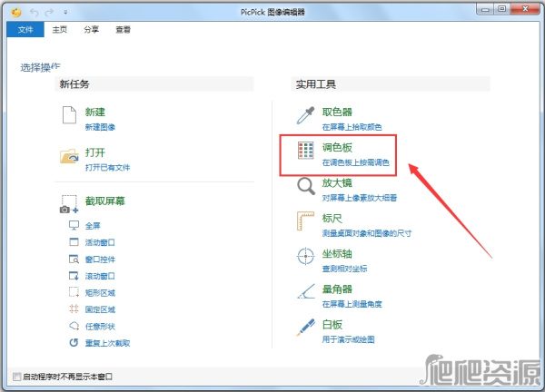Open the 量角器 tool heading
This screenshot has width=545, height=392.
pyautogui.click(x=337, y=289)
